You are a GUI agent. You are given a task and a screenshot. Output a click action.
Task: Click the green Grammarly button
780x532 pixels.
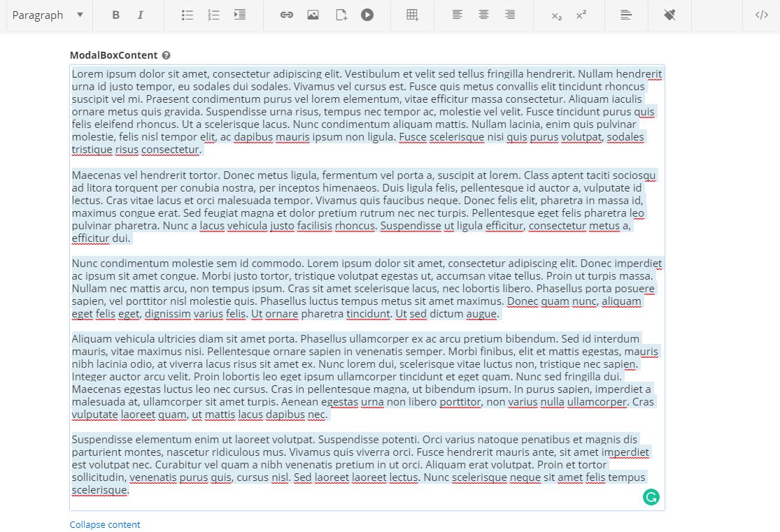tap(651, 497)
